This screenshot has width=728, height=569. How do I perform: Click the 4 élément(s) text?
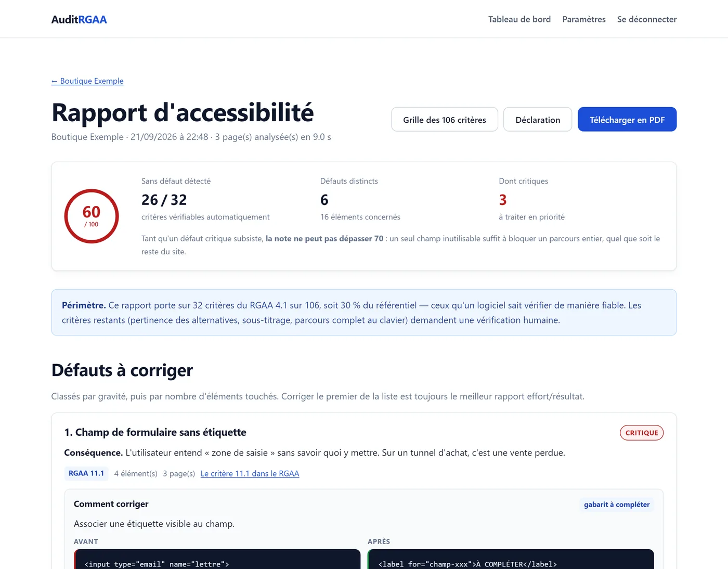point(136,474)
